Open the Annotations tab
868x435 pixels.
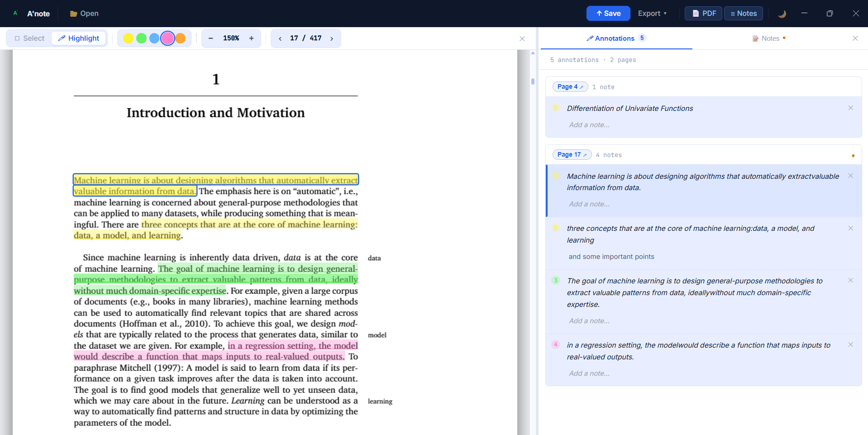tap(616, 38)
